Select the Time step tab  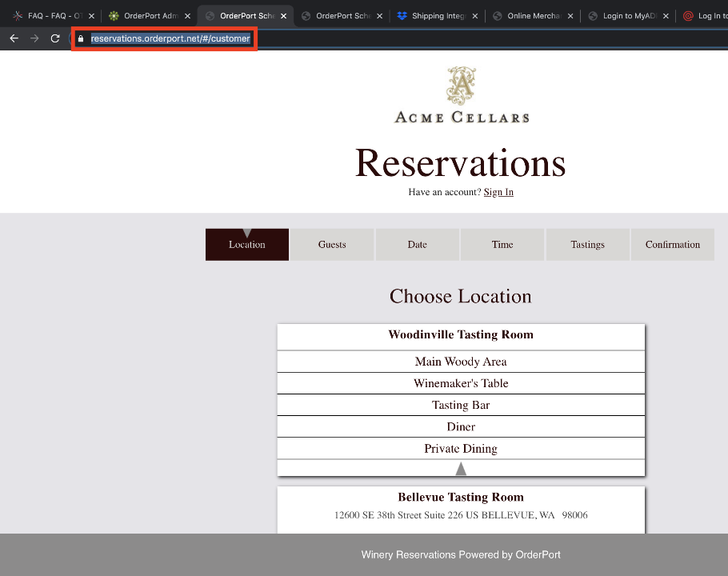pyautogui.click(x=502, y=245)
